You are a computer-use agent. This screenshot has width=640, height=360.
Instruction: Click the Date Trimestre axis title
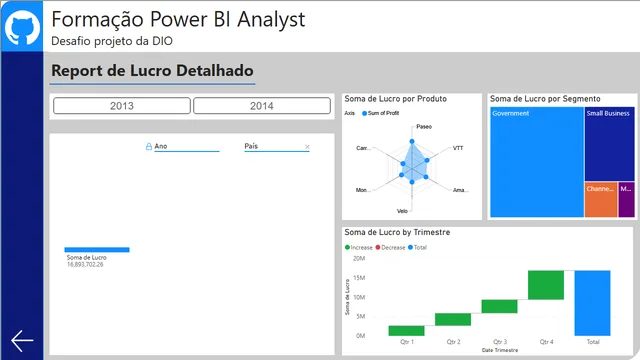[x=500, y=350]
